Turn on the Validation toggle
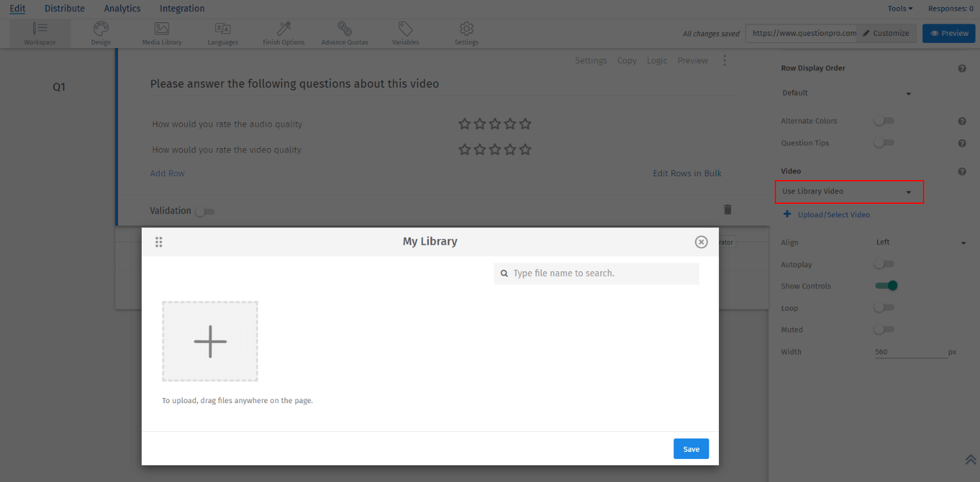This screenshot has width=980, height=482. pyautogui.click(x=205, y=211)
